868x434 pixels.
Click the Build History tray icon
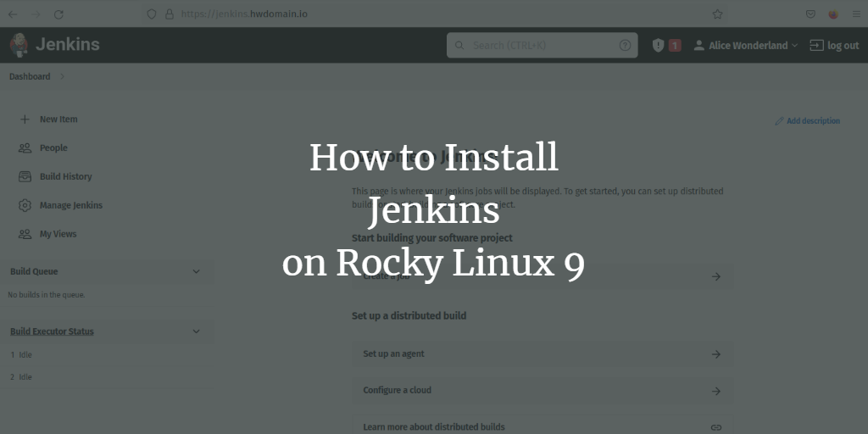[25, 176]
